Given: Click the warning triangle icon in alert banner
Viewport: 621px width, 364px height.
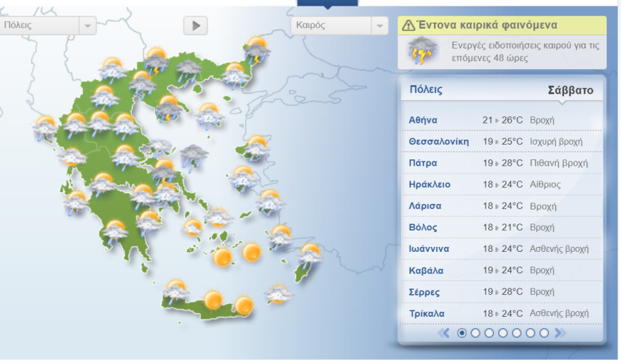Looking at the screenshot, I should point(409,26).
